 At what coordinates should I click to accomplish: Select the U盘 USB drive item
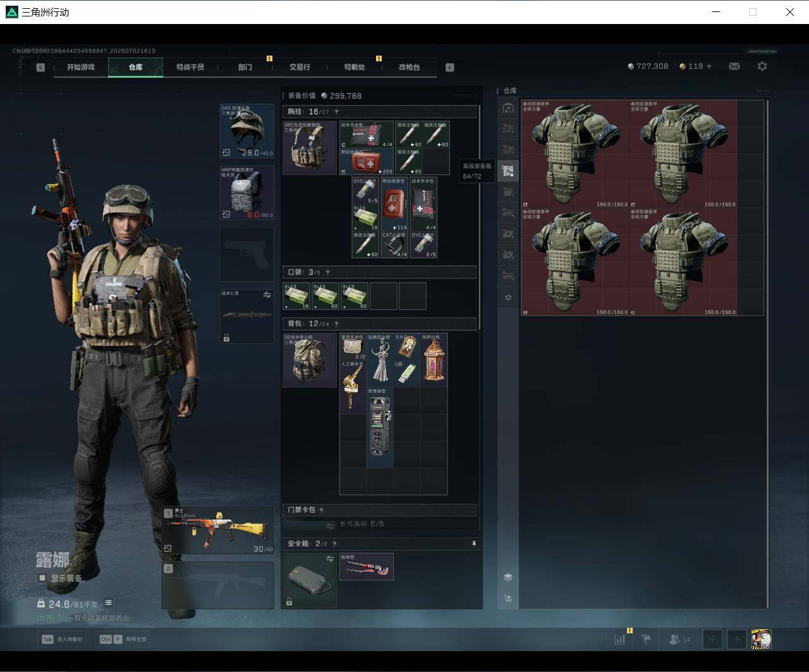click(x=407, y=374)
